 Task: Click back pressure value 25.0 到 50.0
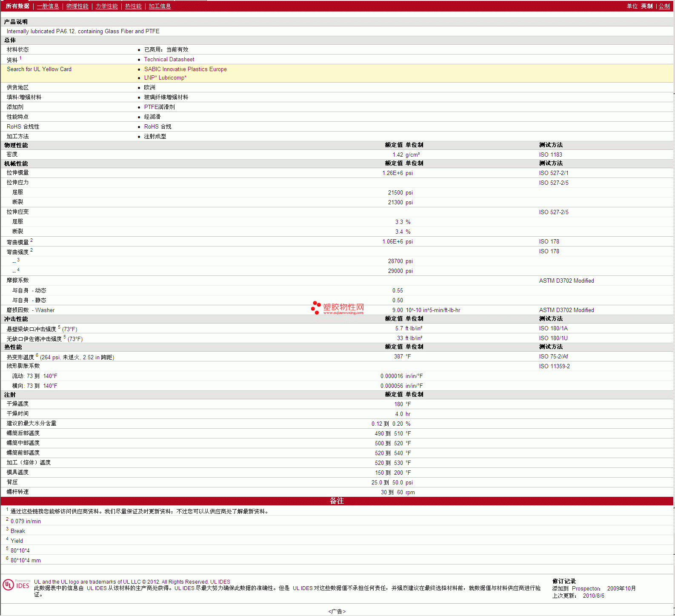[x=387, y=483]
